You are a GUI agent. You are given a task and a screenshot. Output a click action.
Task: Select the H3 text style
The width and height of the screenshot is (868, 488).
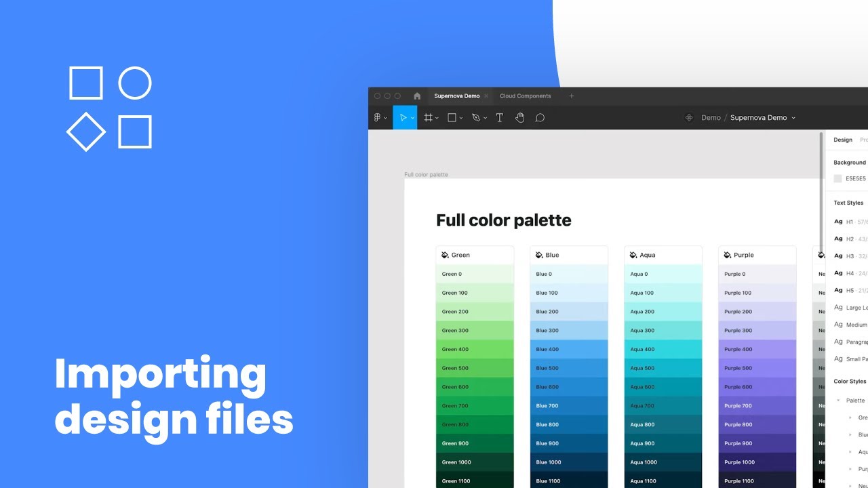point(850,256)
